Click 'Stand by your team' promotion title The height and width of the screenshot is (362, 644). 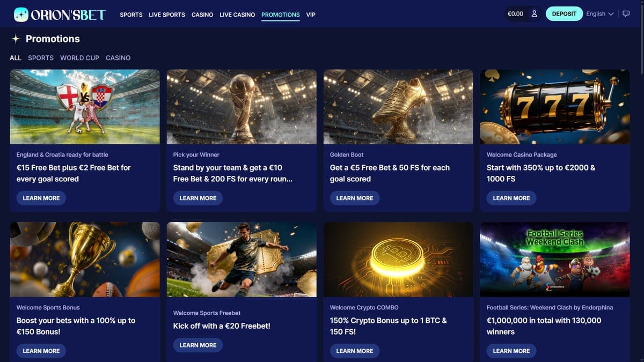point(233,173)
